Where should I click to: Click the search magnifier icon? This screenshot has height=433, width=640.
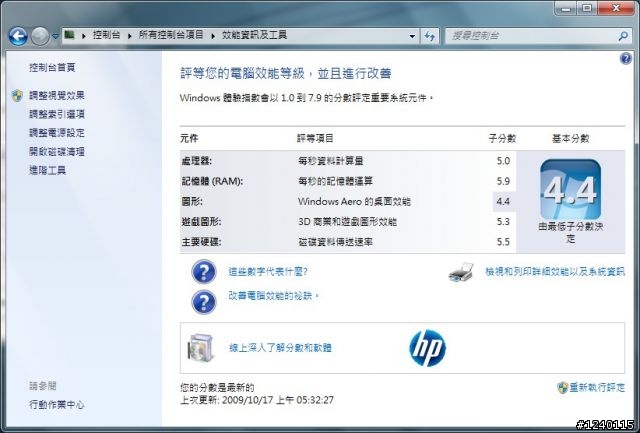pyautogui.click(x=623, y=36)
